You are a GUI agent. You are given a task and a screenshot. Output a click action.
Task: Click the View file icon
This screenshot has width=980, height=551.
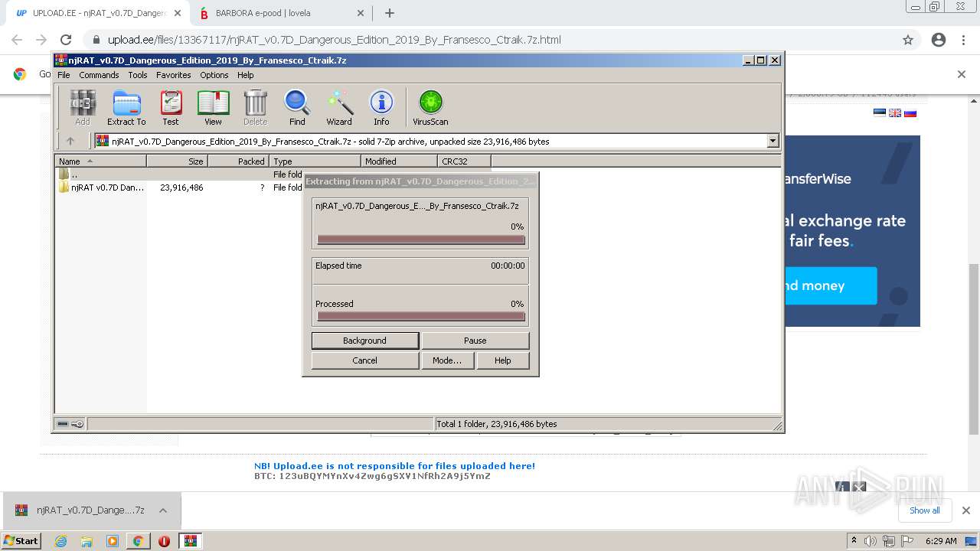(x=213, y=107)
